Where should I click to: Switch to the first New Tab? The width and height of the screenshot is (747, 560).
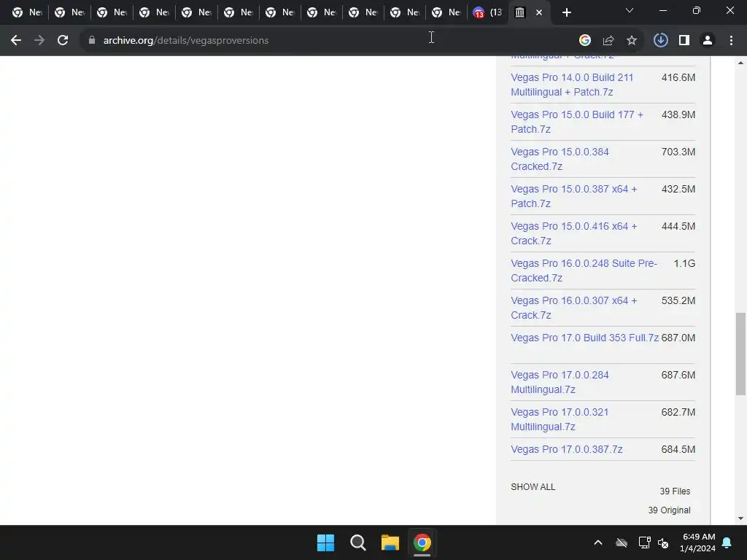[x=27, y=12]
